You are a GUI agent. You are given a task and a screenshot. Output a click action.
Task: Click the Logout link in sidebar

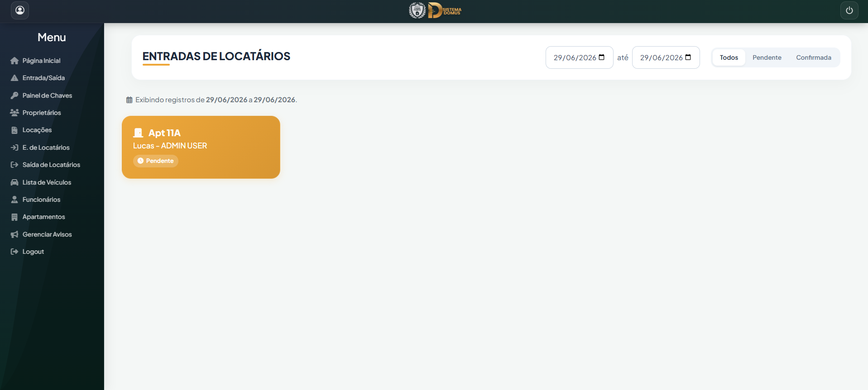click(x=33, y=252)
